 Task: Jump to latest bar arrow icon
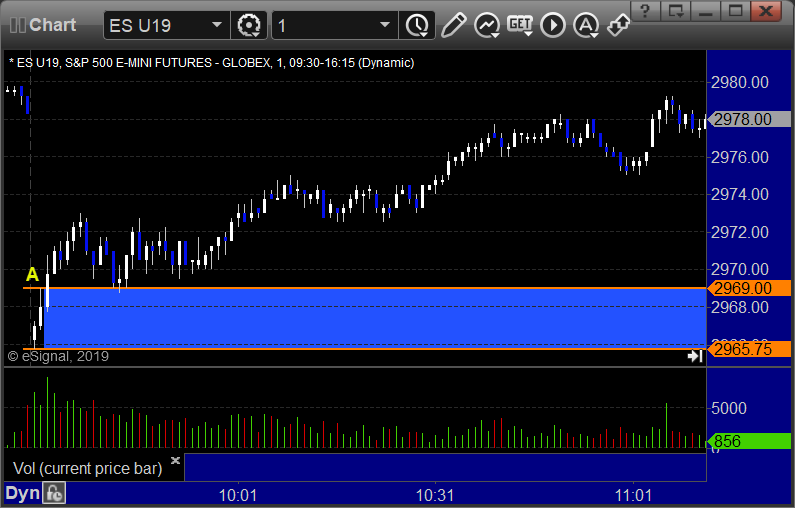695,356
